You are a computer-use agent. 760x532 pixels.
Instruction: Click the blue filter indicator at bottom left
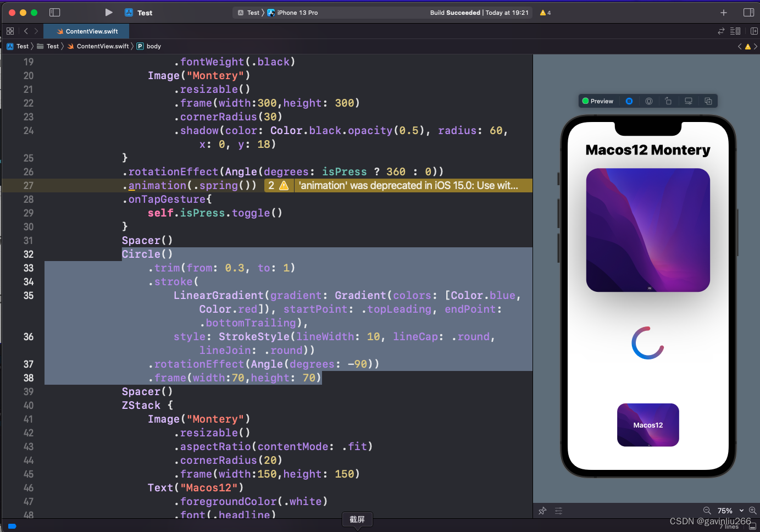coord(12,527)
